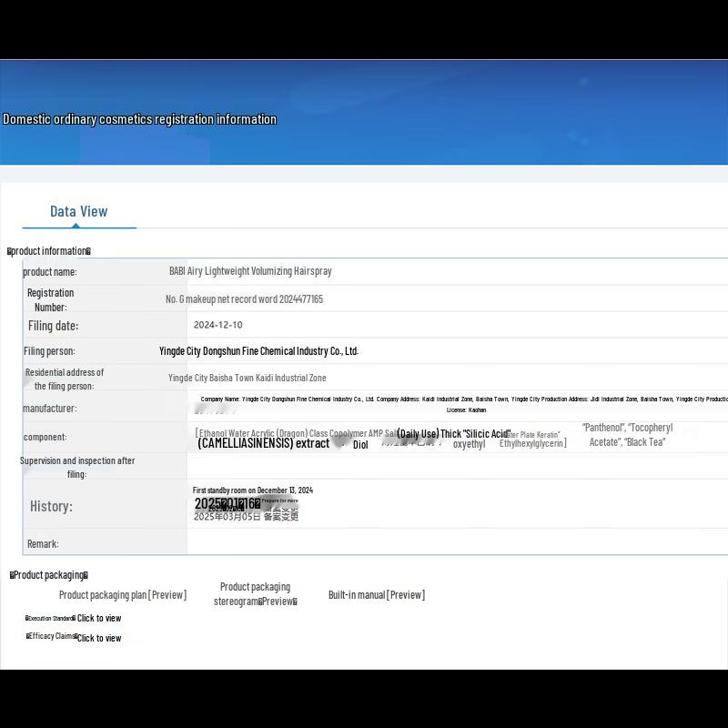
Task: Click the filing date 2024-12-10 value
Action: pyautogui.click(x=217, y=325)
